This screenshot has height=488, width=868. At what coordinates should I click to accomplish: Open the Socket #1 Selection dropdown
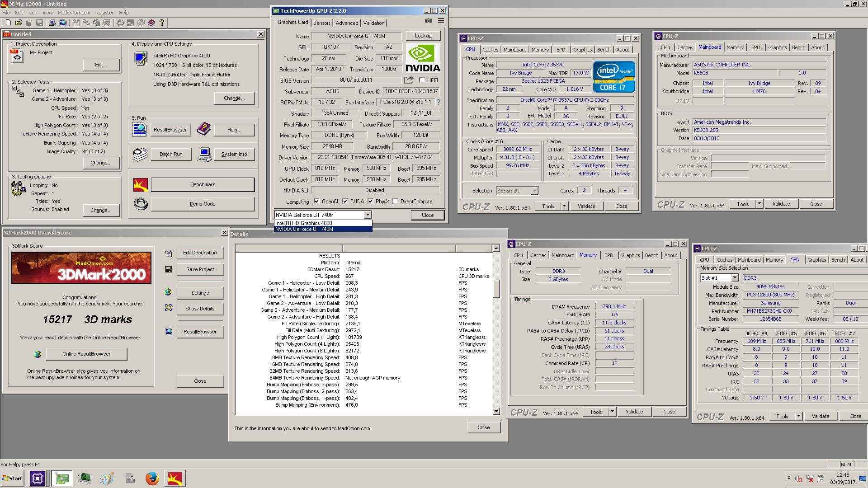[x=534, y=191]
